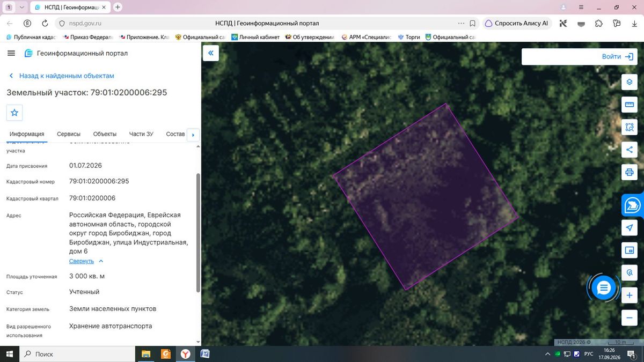
Task: Toggle the overview mini-map window
Action: [x=629, y=250]
